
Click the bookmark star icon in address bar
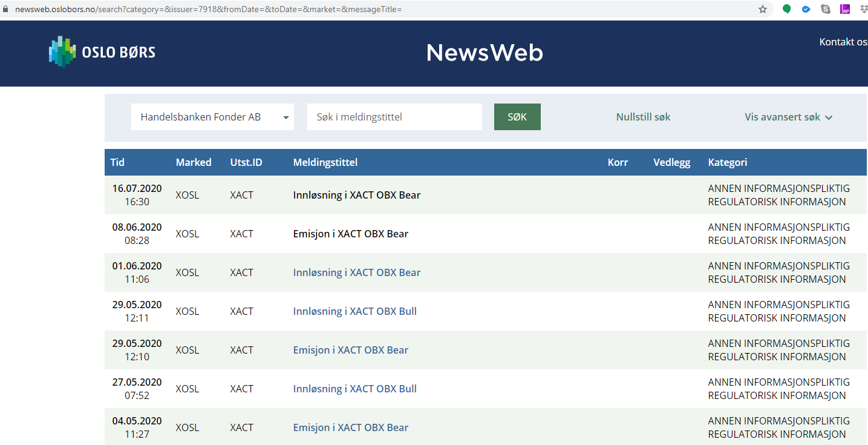(x=763, y=9)
